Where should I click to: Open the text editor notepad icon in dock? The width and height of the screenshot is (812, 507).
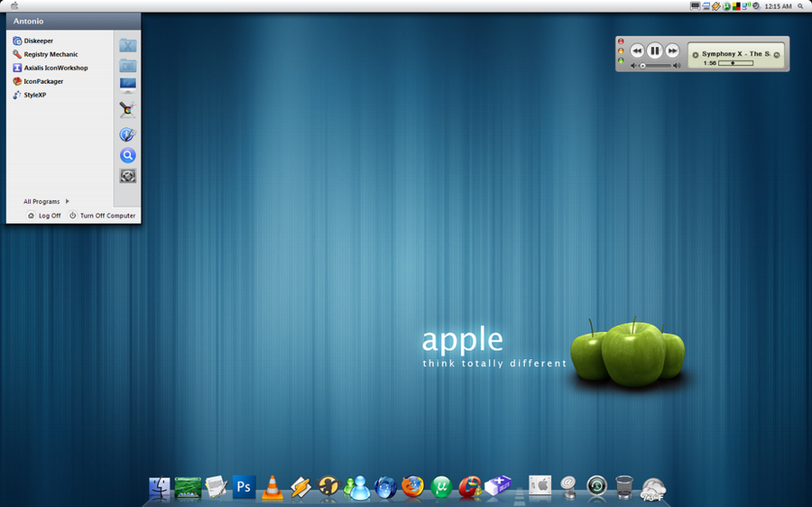[x=216, y=487]
